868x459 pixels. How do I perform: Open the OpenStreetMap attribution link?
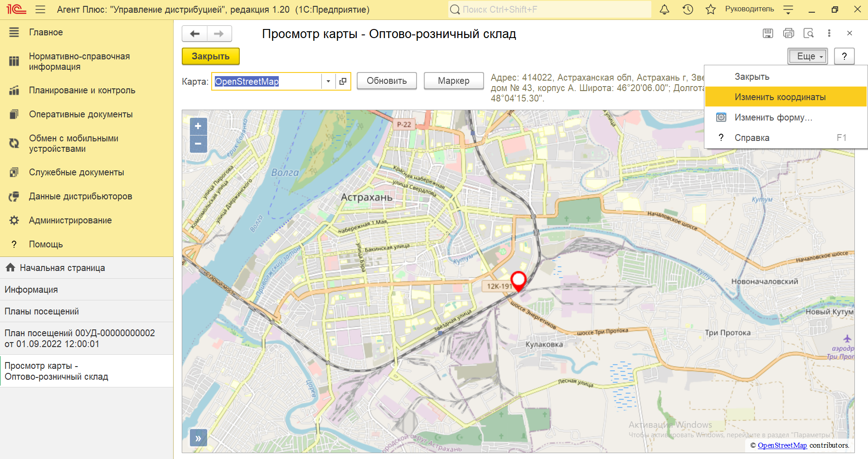tap(782, 445)
